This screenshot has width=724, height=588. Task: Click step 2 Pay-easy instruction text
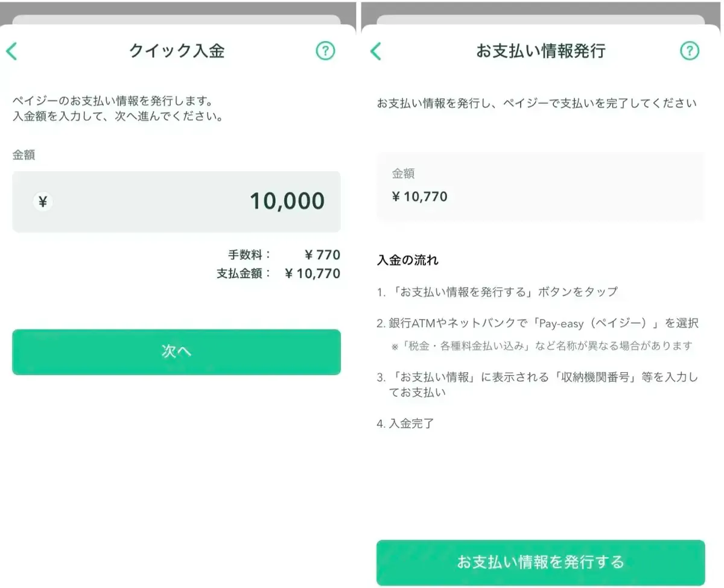[538, 323]
